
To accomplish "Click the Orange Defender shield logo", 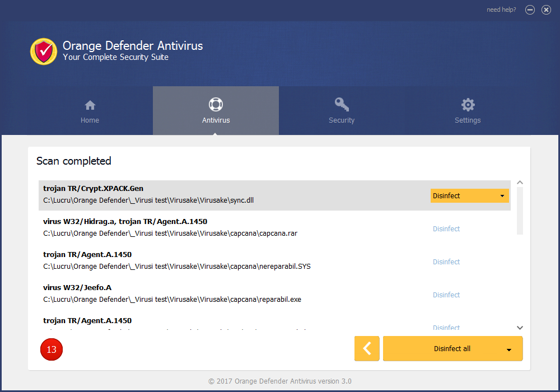I will [x=44, y=52].
